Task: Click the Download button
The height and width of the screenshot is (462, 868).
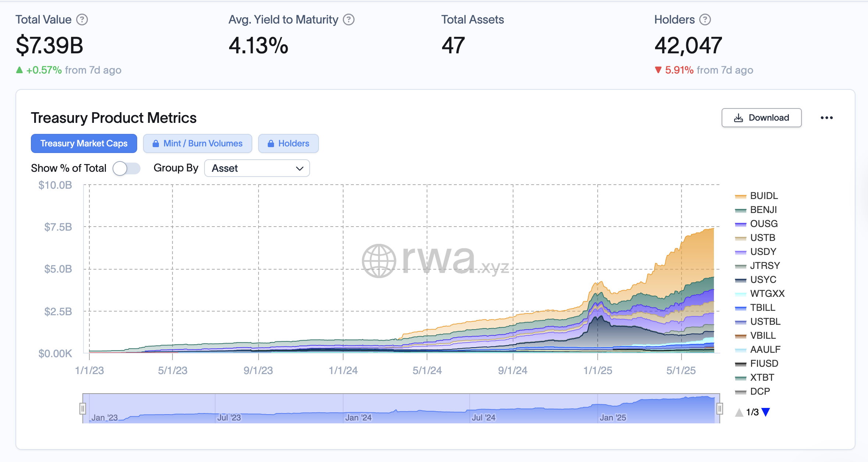Action: 761,118
